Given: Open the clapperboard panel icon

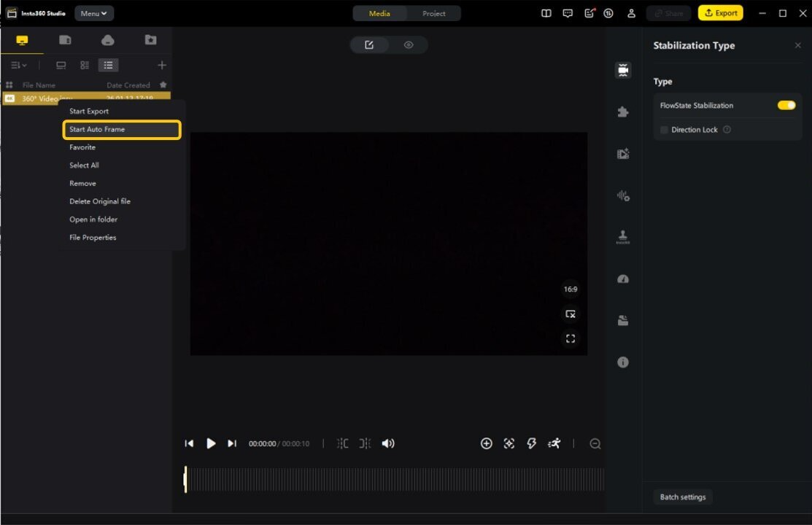Looking at the screenshot, I should (623, 321).
